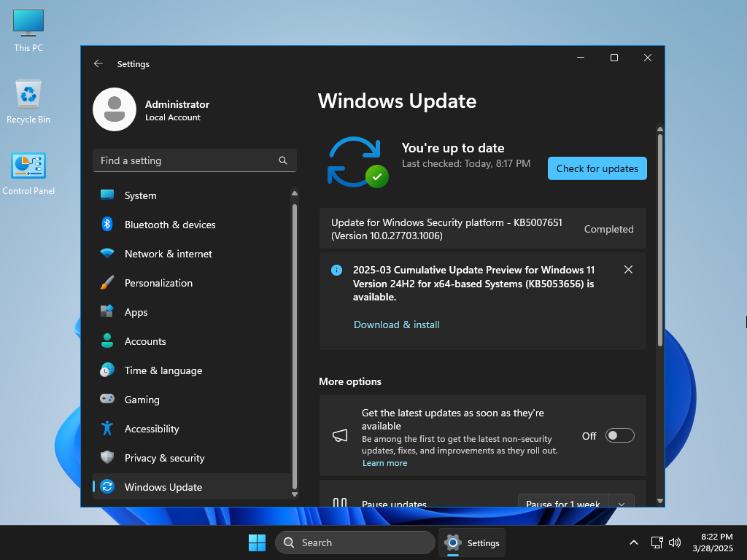
Task: Open the Learn more link
Action: pos(384,463)
